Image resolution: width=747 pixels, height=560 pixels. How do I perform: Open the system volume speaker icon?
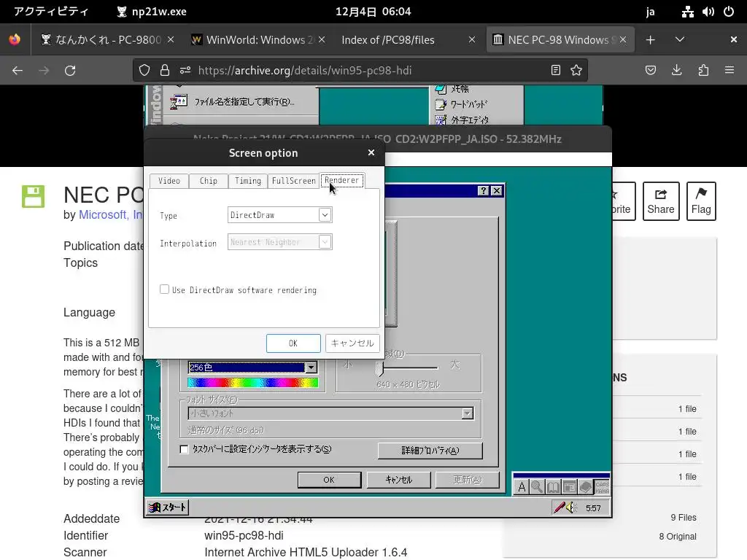[708, 12]
